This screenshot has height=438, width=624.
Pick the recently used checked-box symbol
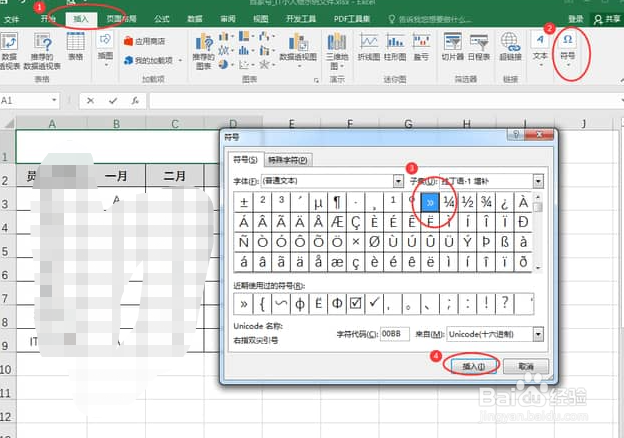[x=356, y=304]
